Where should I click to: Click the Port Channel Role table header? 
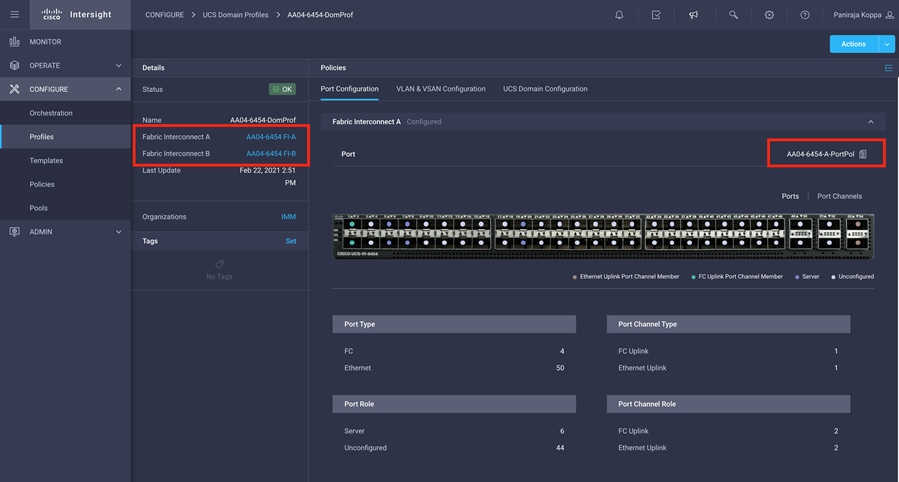pyautogui.click(x=728, y=403)
